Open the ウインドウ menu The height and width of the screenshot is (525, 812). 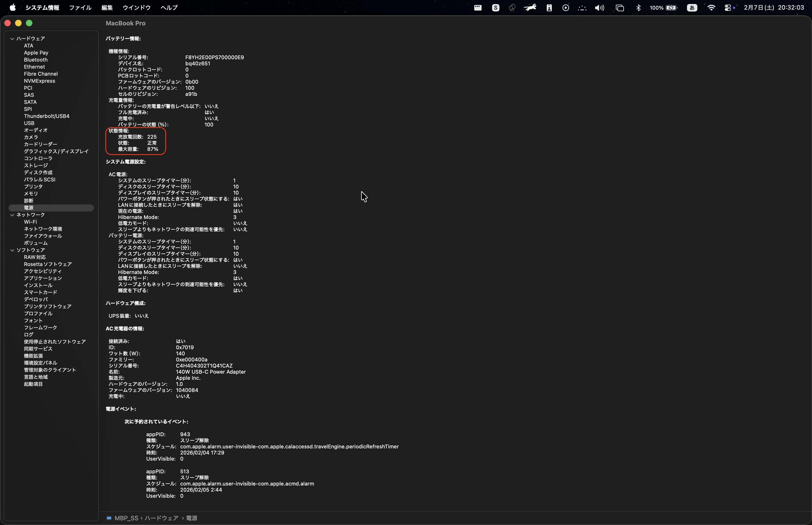coord(136,8)
